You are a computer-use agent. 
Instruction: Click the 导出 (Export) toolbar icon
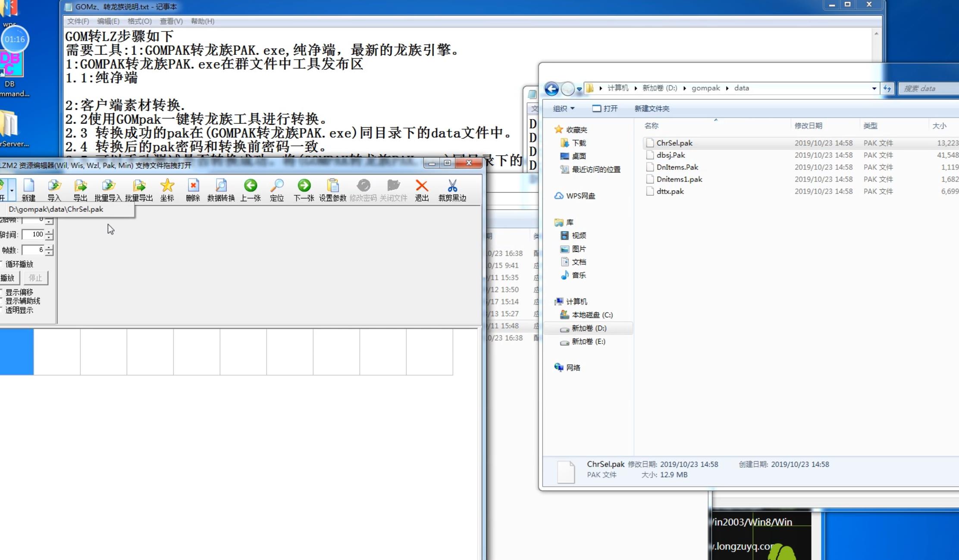click(80, 190)
